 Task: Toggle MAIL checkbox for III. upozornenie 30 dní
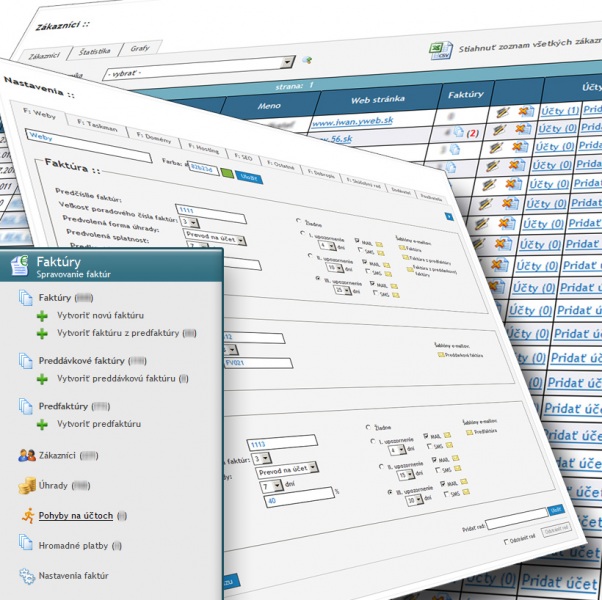point(443,484)
